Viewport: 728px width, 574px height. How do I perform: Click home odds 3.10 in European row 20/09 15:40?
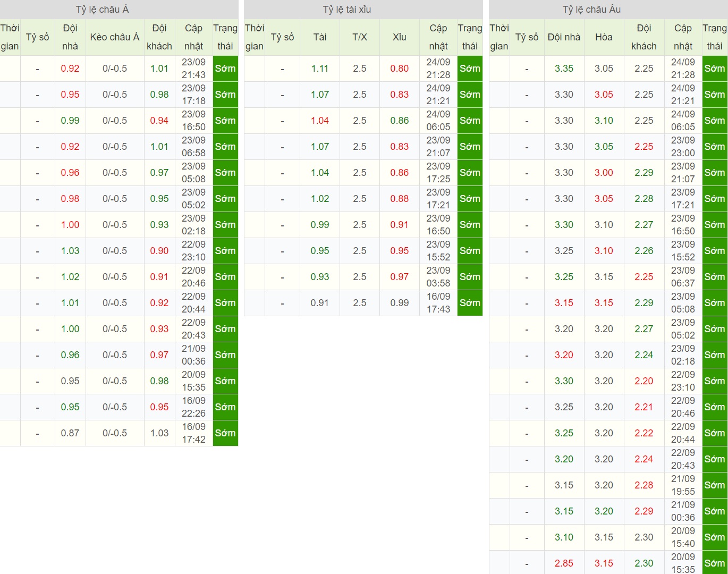[564, 537]
